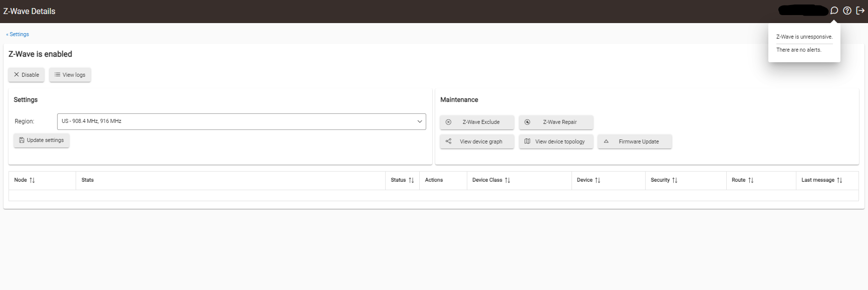
Task: Open View logs
Action: [70, 75]
